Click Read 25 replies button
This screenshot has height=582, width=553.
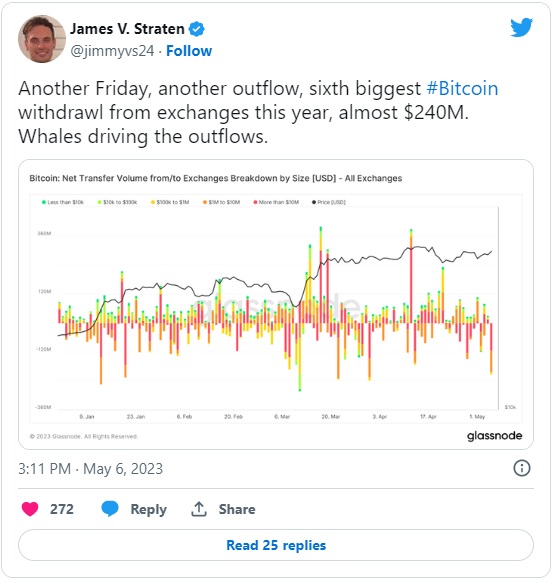click(276, 545)
